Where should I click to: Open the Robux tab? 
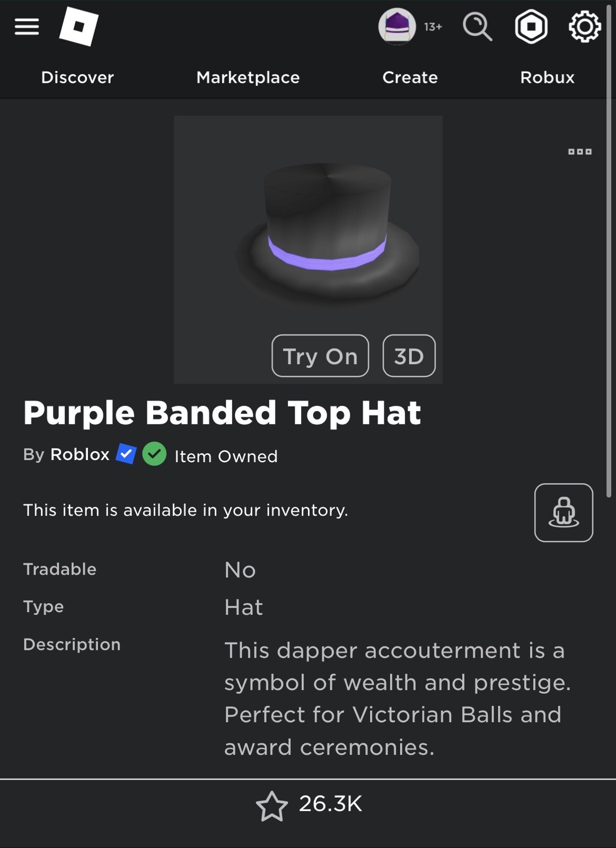(x=547, y=77)
